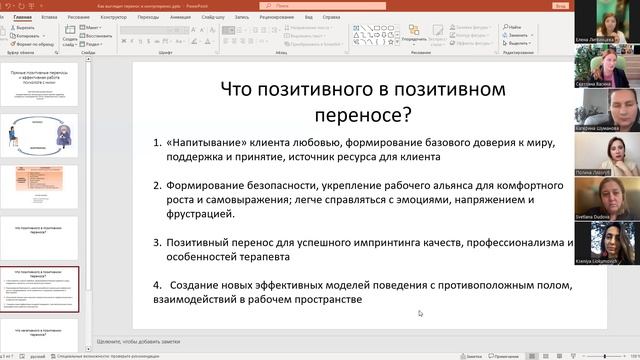The image size is (640, 360).
Task: Open Упорядочить arrange menu
Action: pos(414,34)
